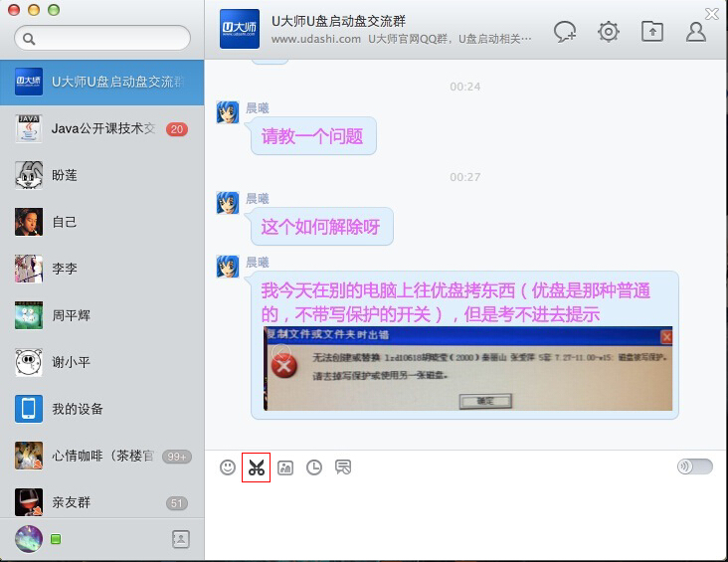Click U大师 group avatar in header
The image size is (728, 562).
pos(240,29)
